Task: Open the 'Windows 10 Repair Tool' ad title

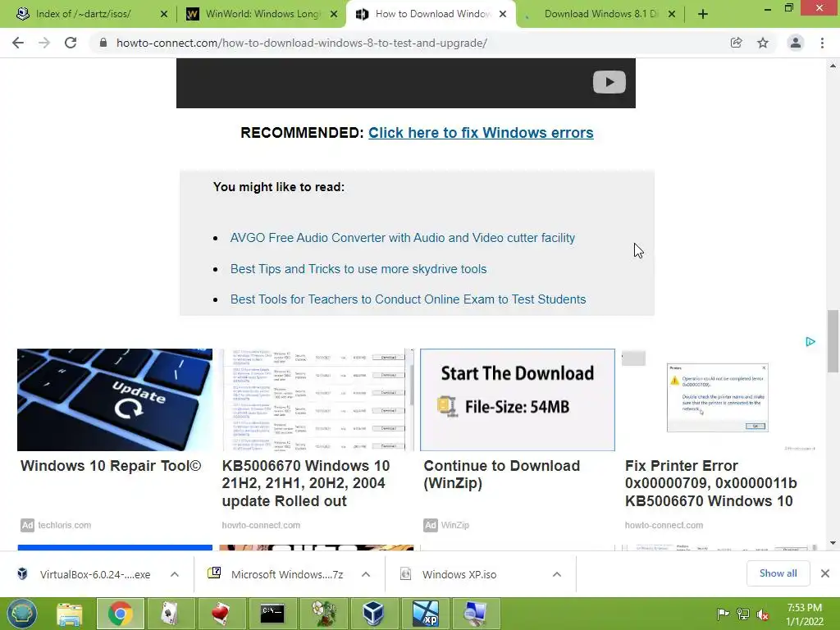Action: (x=111, y=466)
